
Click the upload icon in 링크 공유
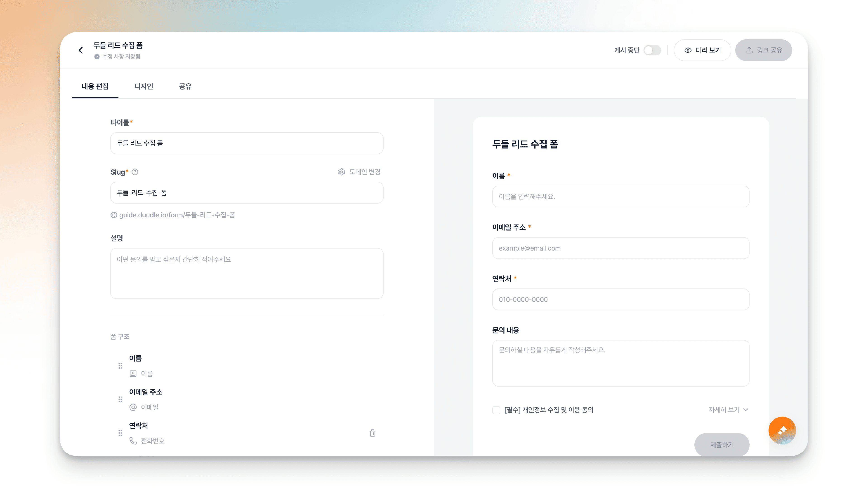[749, 50]
